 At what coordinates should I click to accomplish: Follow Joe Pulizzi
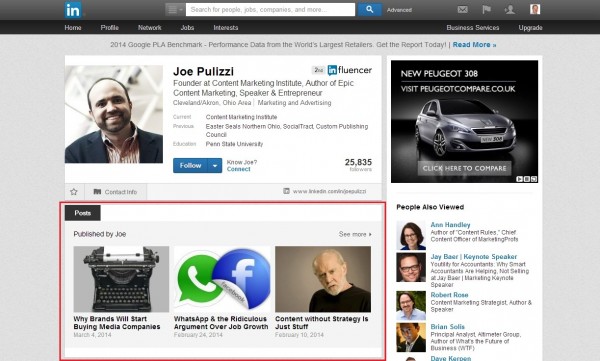click(x=190, y=165)
